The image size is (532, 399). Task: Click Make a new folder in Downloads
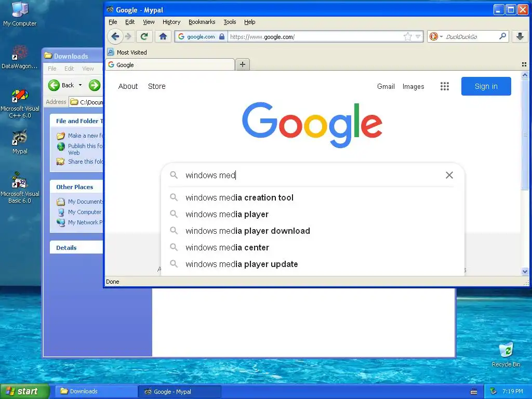(79, 136)
